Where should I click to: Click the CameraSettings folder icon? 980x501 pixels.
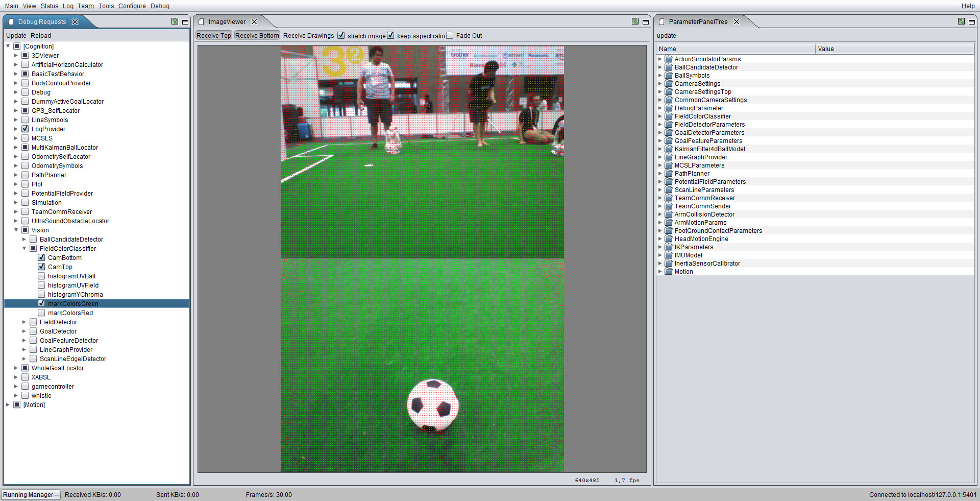click(x=669, y=84)
